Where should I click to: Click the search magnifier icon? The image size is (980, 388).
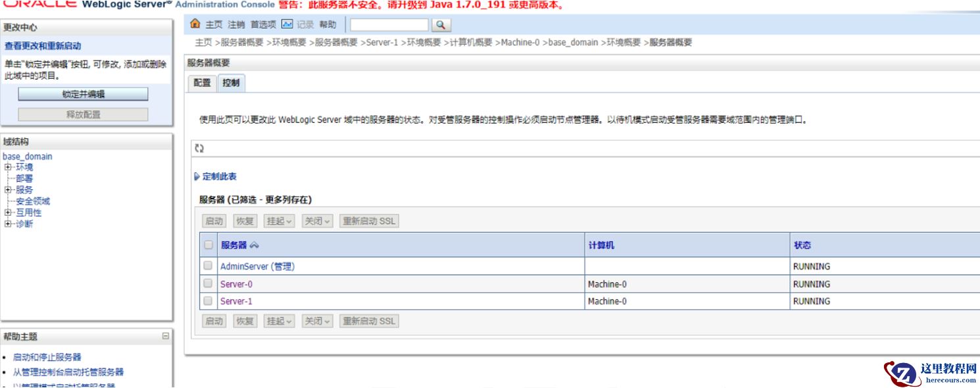click(441, 26)
